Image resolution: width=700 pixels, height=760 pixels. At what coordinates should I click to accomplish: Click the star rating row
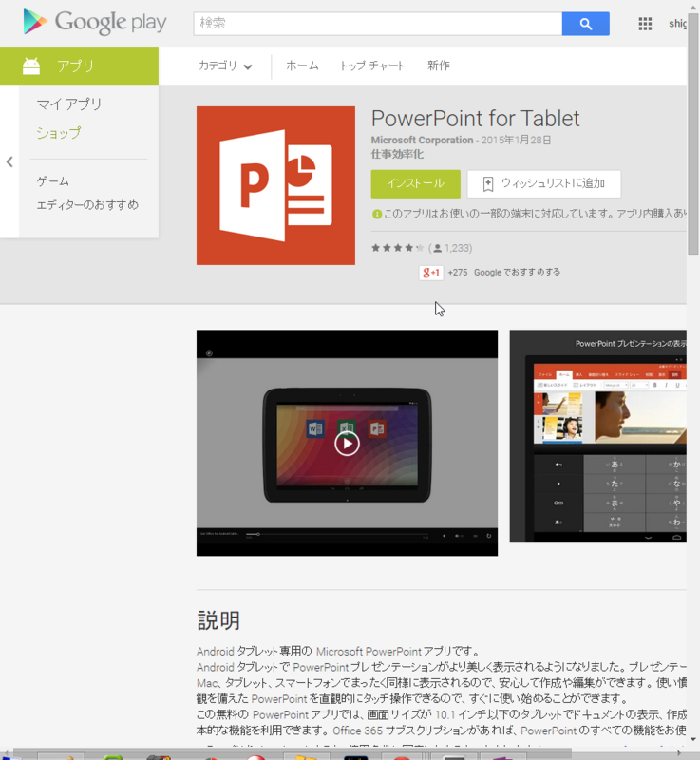tap(397, 248)
